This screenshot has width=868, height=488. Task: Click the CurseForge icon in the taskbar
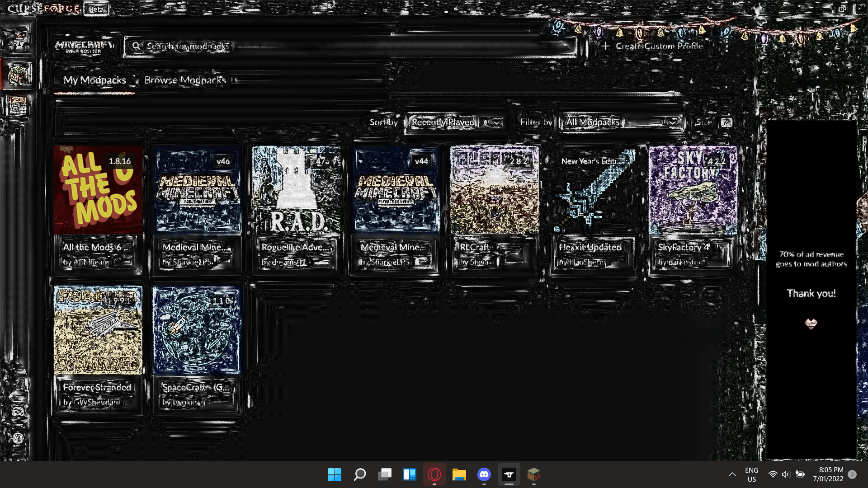[509, 474]
